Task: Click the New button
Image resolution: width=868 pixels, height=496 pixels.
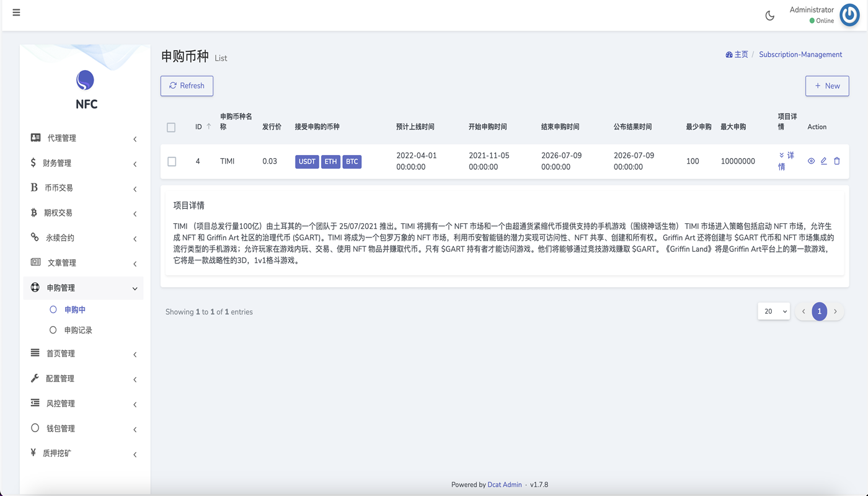Action: pyautogui.click(x=827, y=86)
